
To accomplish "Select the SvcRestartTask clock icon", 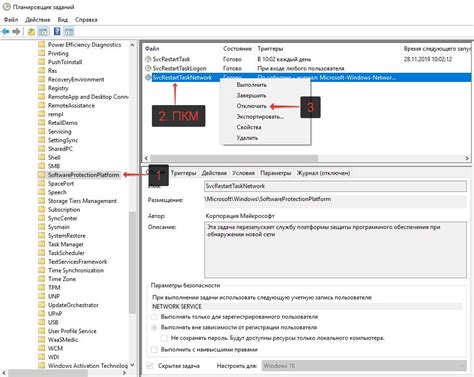I will [148, 59].
